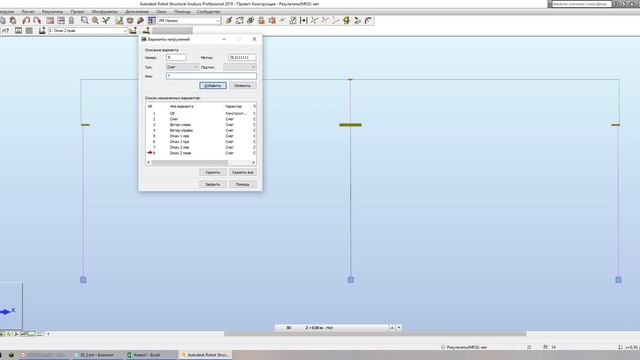Click the first load icon after the case selector
The width and height of the screenshot is (640, 360).
pyautogui.click(x=133, y=31)
